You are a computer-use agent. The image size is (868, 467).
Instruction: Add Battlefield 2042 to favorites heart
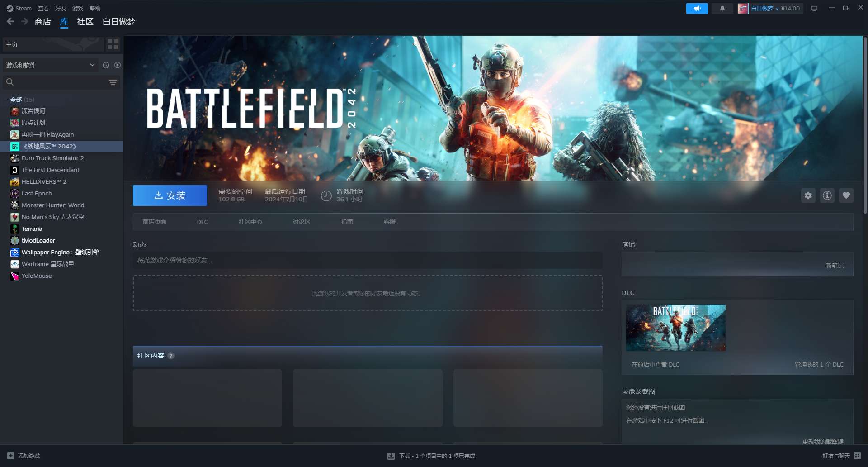tap(846, 195)
